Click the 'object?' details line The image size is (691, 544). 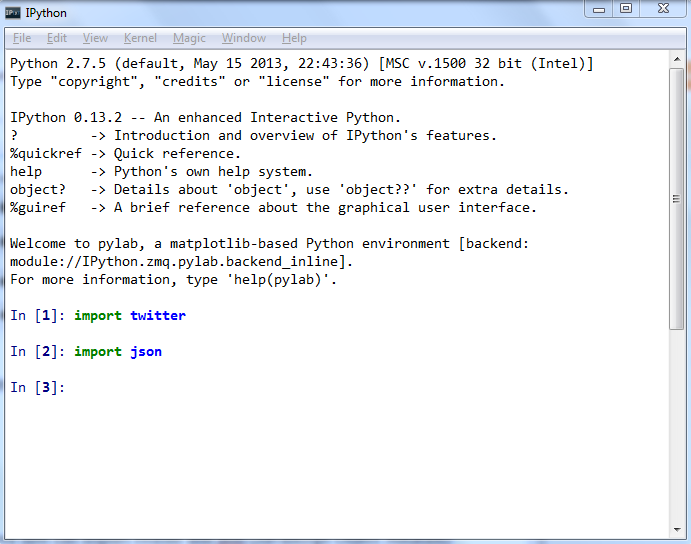tap(290, 190)
